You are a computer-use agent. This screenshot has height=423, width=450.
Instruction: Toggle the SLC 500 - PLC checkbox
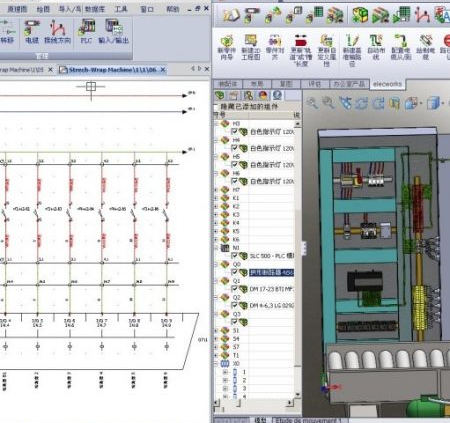click(x=234, y=256)
